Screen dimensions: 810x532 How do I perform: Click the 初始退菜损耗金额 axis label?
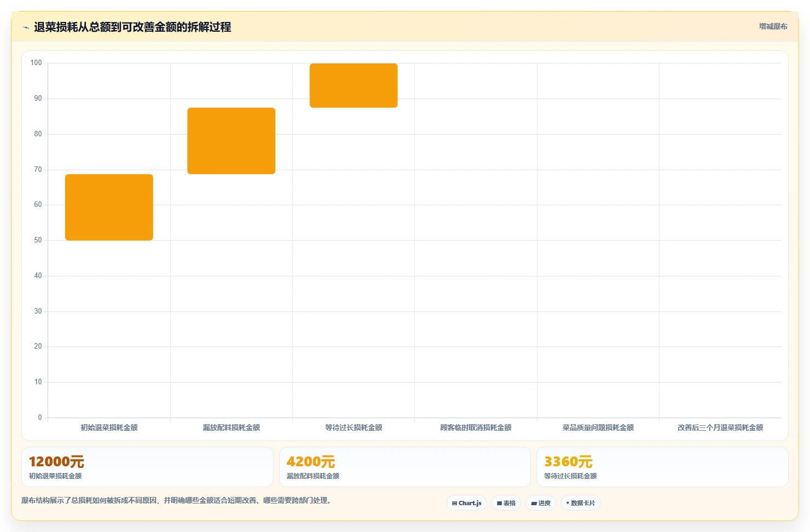coord(109,427)
